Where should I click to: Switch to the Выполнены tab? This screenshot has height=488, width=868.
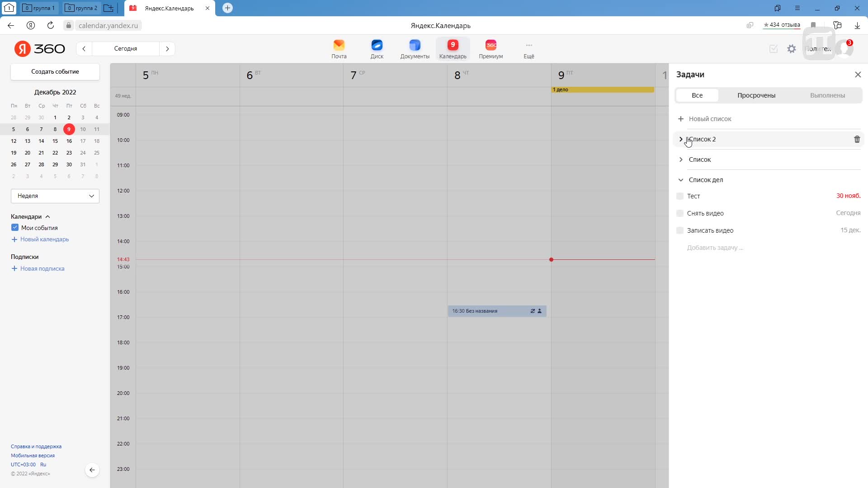pos(827,95)
